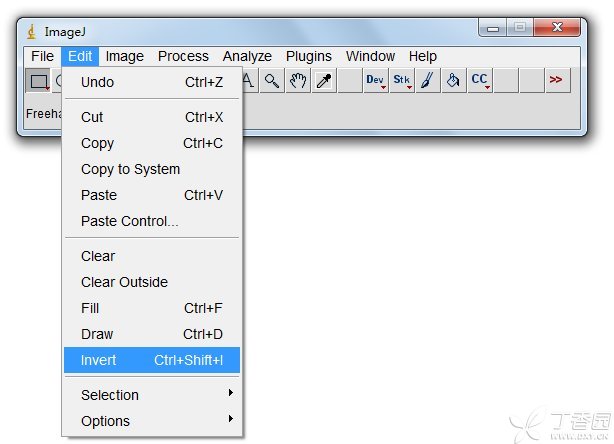Screen dimensions: 614x444
Task: Open the Analyze menu
Action: [247, 56]
